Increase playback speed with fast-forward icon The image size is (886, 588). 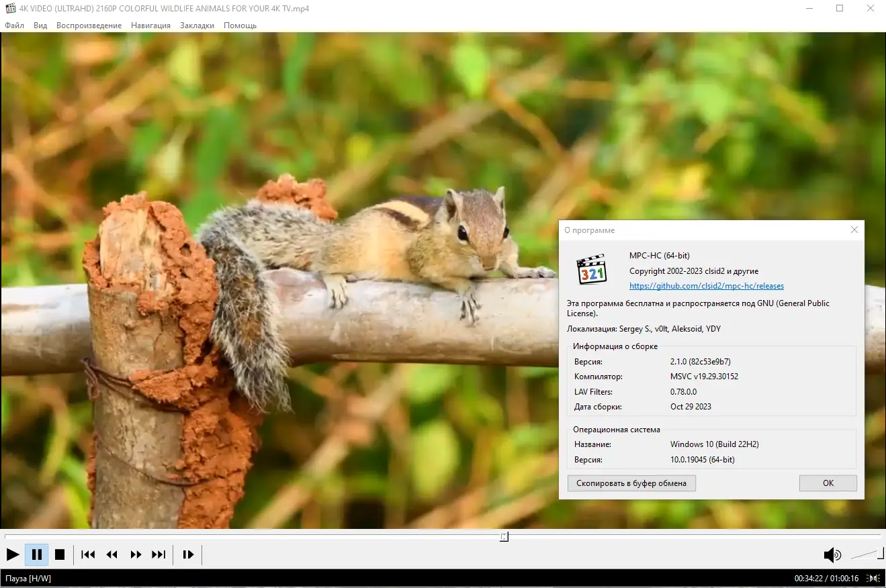tap(136, 554)
